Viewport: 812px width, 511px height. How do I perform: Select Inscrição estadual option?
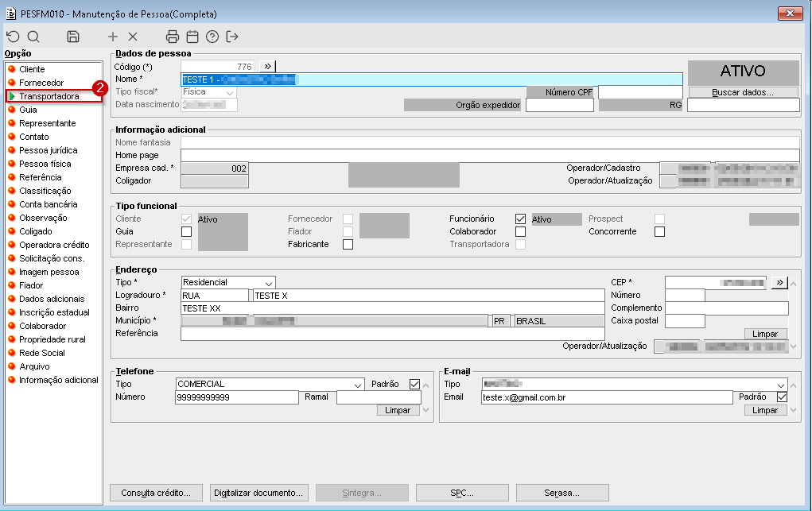click(x=54, y=312)
